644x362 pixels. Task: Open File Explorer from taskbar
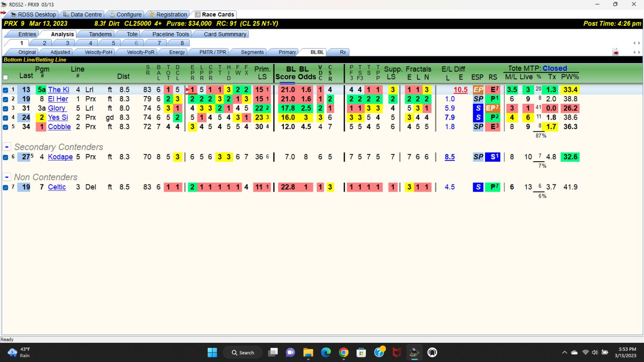click(x=308, y=353)
